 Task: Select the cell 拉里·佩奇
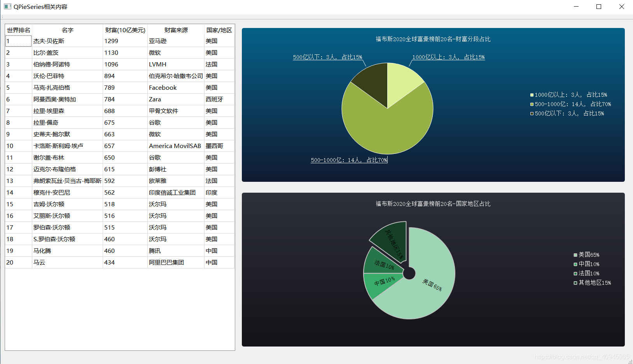(67, 123)
